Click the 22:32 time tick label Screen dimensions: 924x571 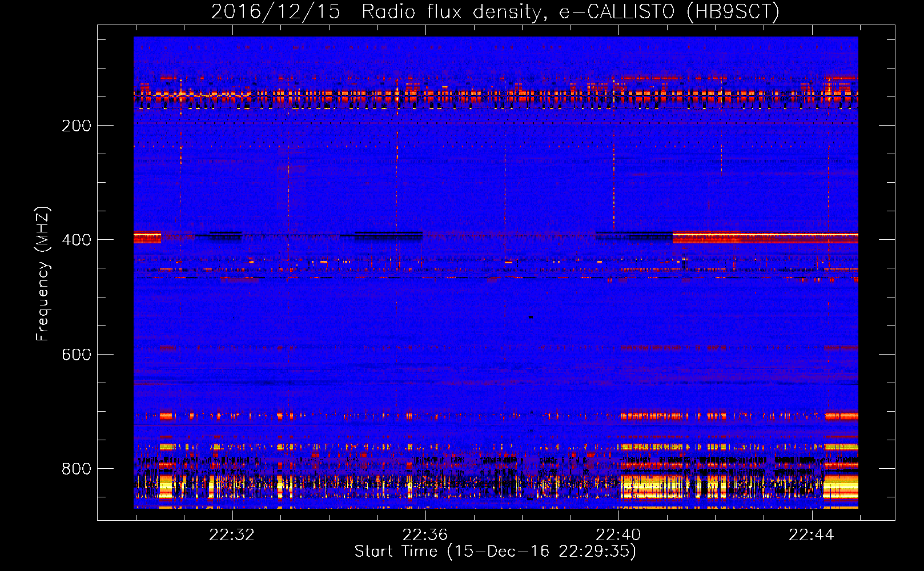[232, 535]
